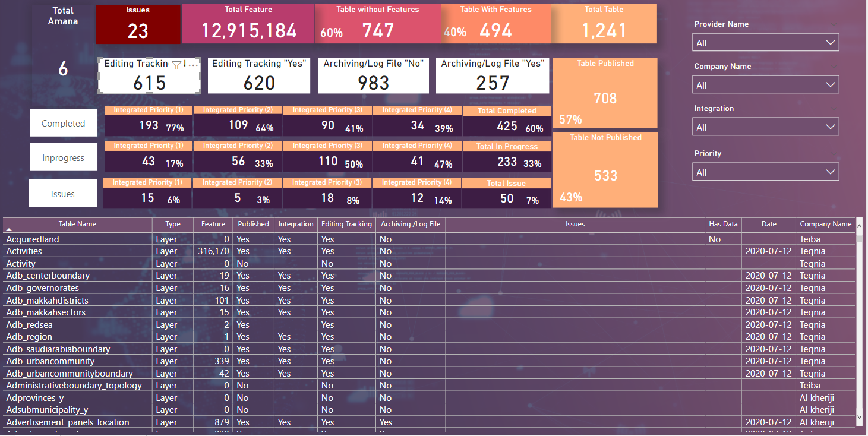Viewport: 868px width, 436px height.
Task: Click the Date column header
Action: (769, 224)
